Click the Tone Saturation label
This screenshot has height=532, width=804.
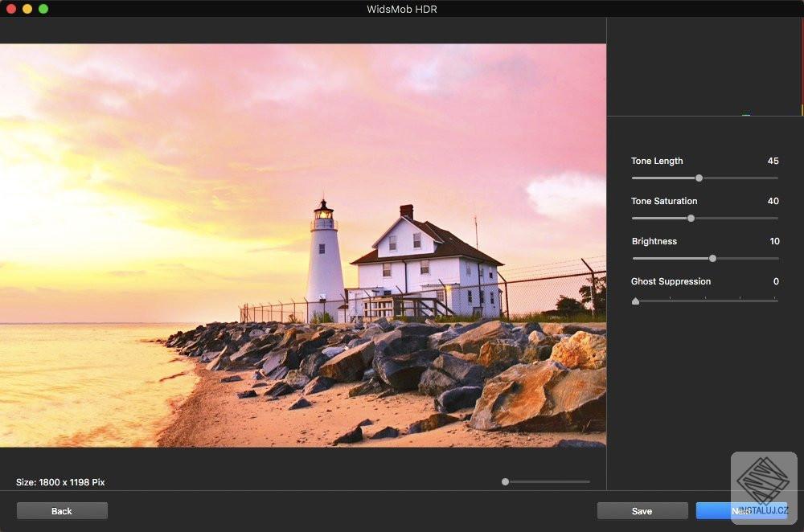(664, 201)
